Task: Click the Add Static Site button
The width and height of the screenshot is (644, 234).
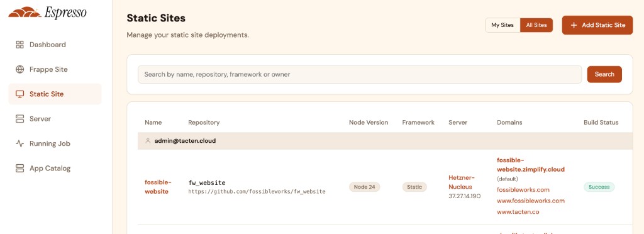Action: [597, 25]
